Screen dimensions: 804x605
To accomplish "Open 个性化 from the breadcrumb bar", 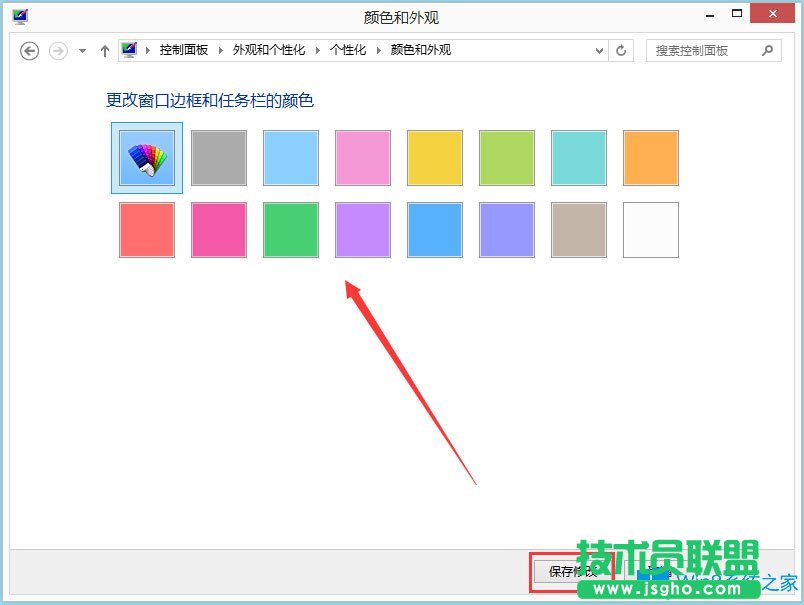I will tap(346, 49).
